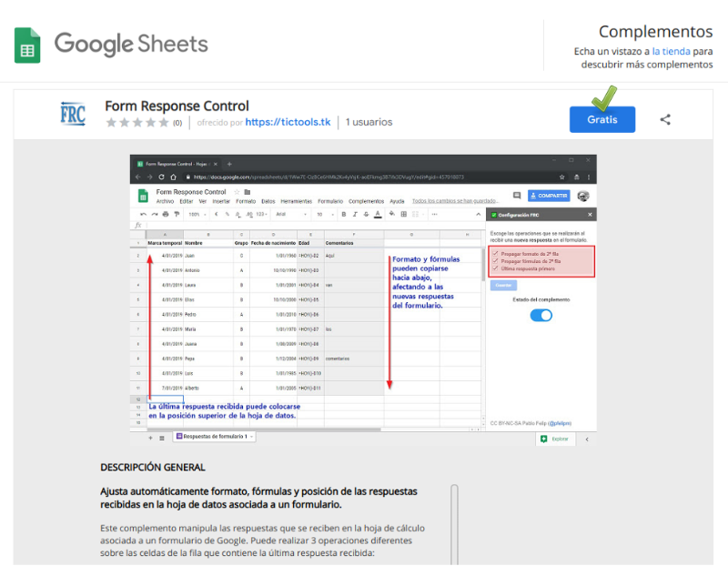Open the Formulario menu
Screen dimensions: 728x576
pyautogui.click(x=330, y=201)
